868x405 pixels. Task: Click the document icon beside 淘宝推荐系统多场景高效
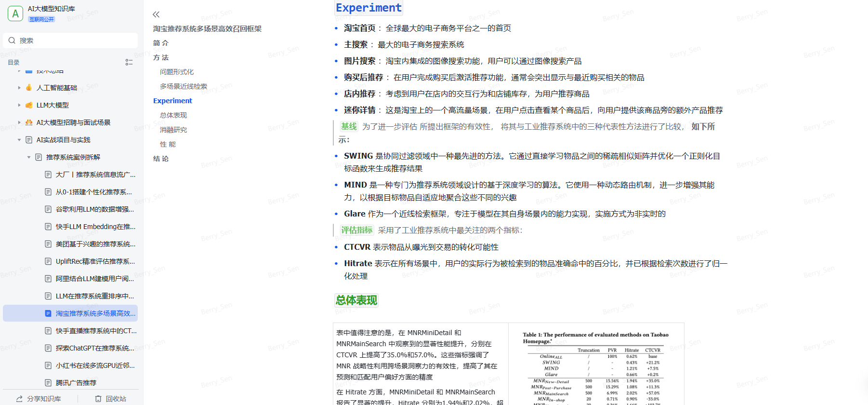(x=48, y=313)
